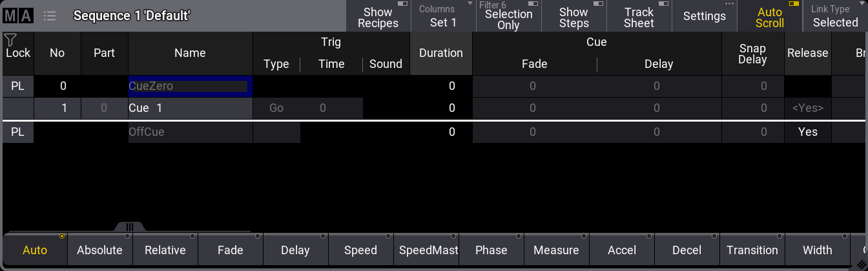Toggle Auto Scroll button
The image size is (868, 271).
(x=769, y=17)
